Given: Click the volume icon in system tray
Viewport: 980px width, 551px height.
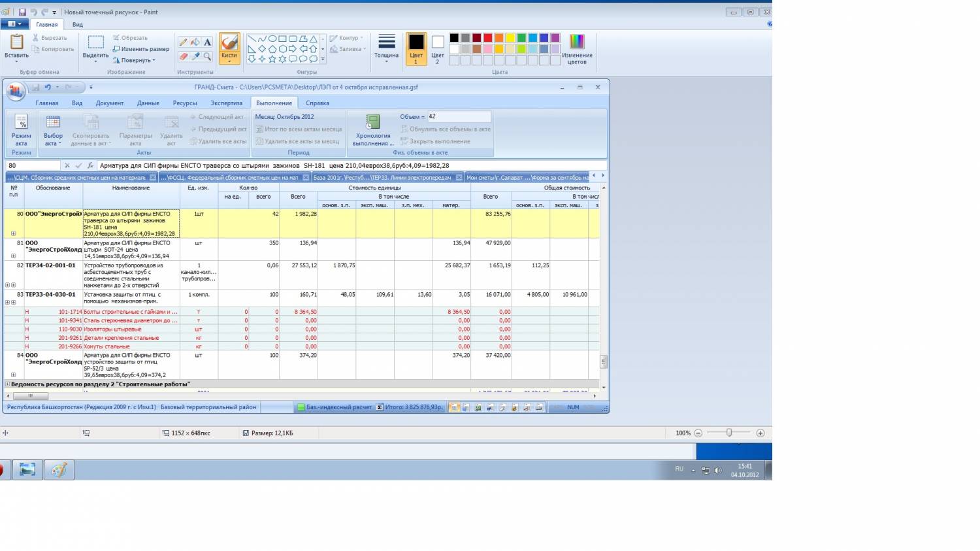Looking at the screenshot, I should pyautogui.click(x=718, y=471).
